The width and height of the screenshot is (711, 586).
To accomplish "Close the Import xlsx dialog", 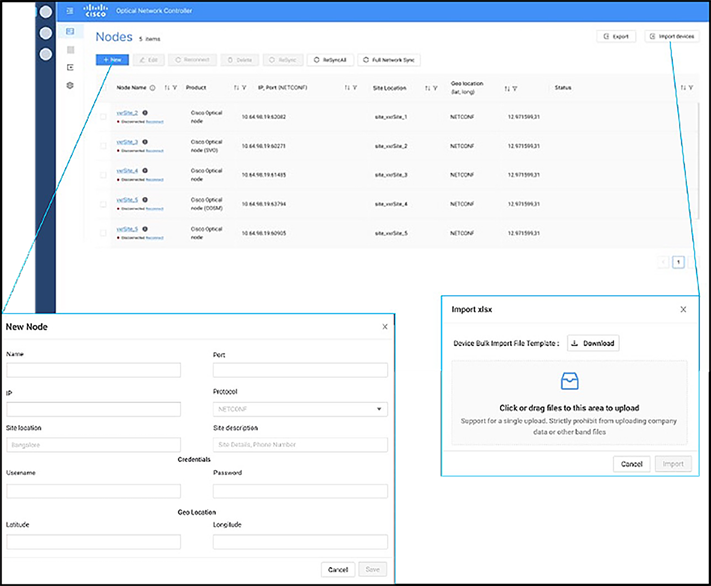I will 683,309.
